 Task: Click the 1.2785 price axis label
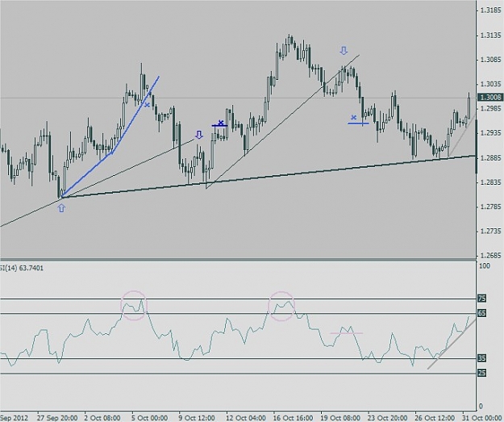coord(490,207)
